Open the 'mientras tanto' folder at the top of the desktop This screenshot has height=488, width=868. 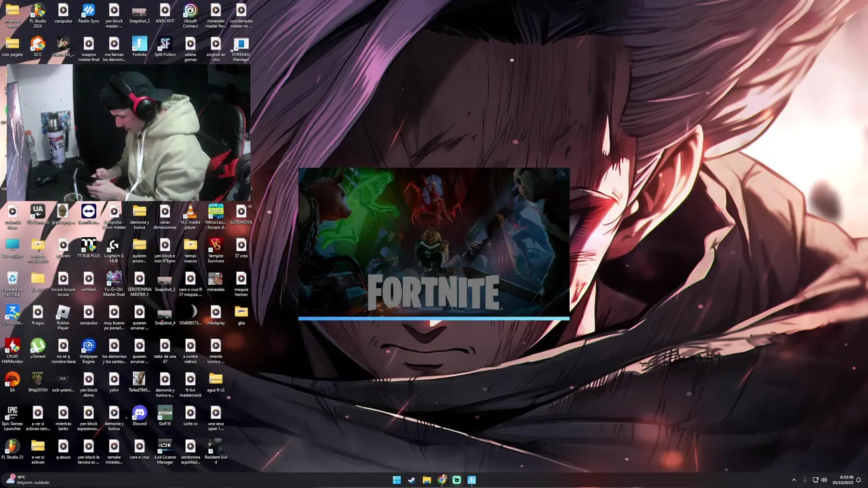[12, 16]
